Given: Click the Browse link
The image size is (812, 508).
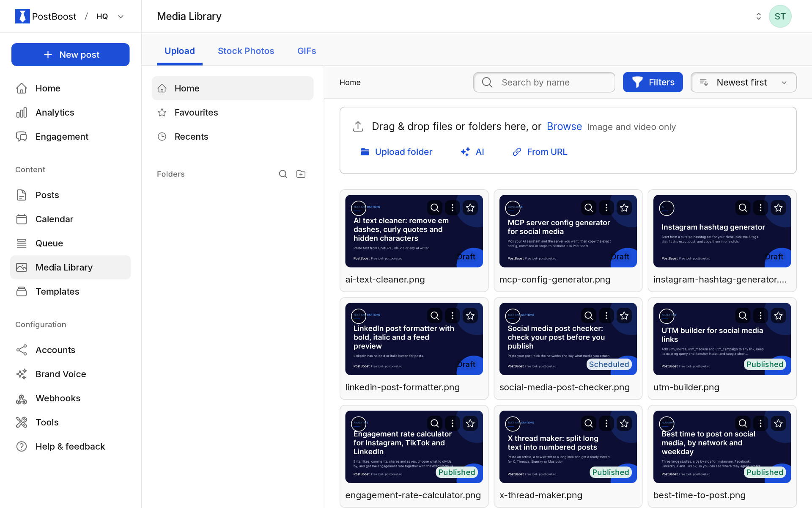Looking at the screenshot, I should (x=564, y=126).
